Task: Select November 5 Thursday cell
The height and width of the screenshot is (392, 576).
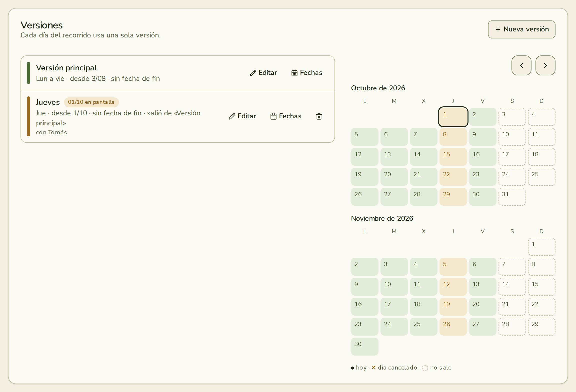Action: point(453,267)
